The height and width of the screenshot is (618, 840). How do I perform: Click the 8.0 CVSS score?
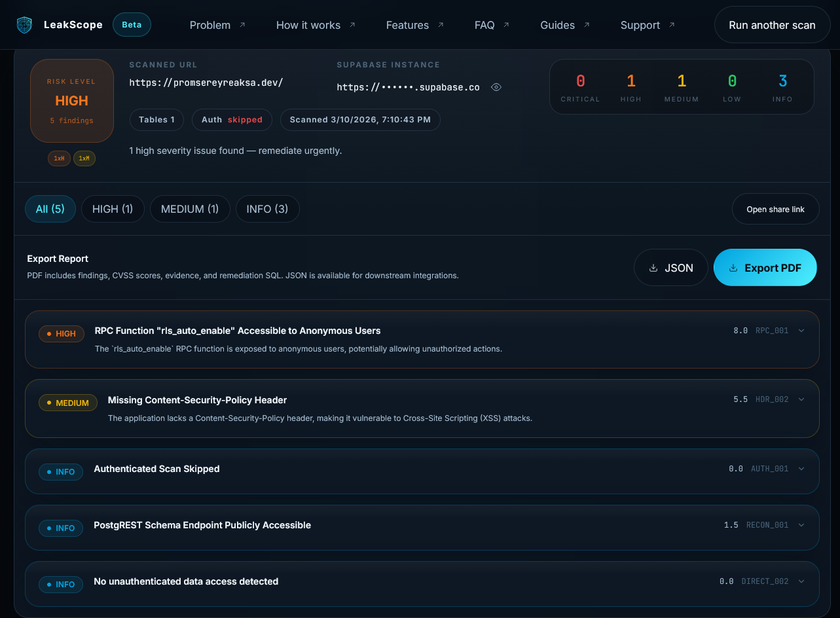pos(740,331)
